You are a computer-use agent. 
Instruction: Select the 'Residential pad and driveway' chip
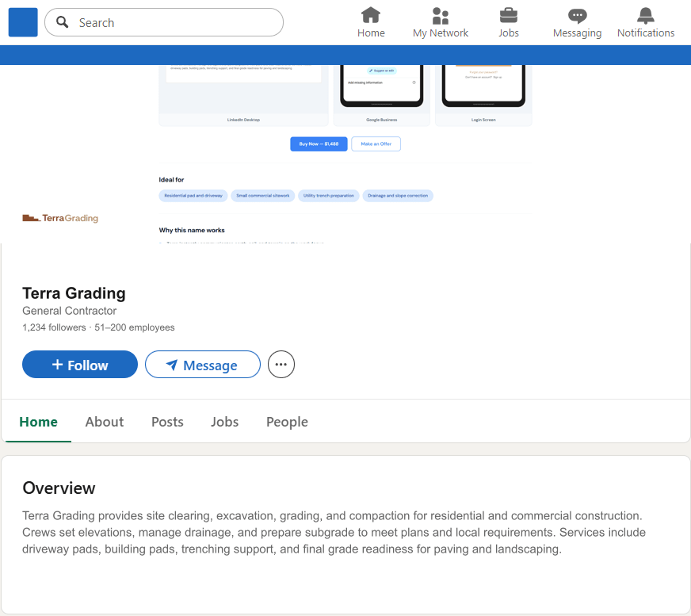pyautogui.click(x=192, y=196)
